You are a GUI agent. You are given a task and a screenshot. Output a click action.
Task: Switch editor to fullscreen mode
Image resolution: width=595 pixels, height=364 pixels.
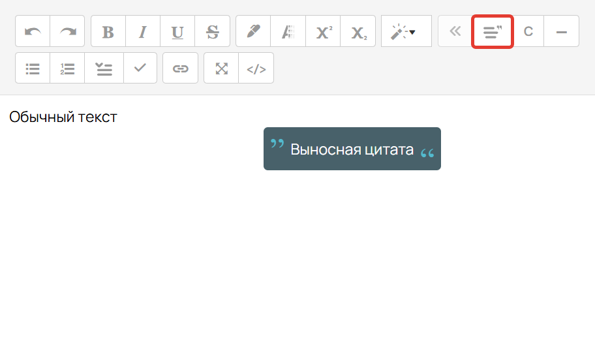point(221,68)
